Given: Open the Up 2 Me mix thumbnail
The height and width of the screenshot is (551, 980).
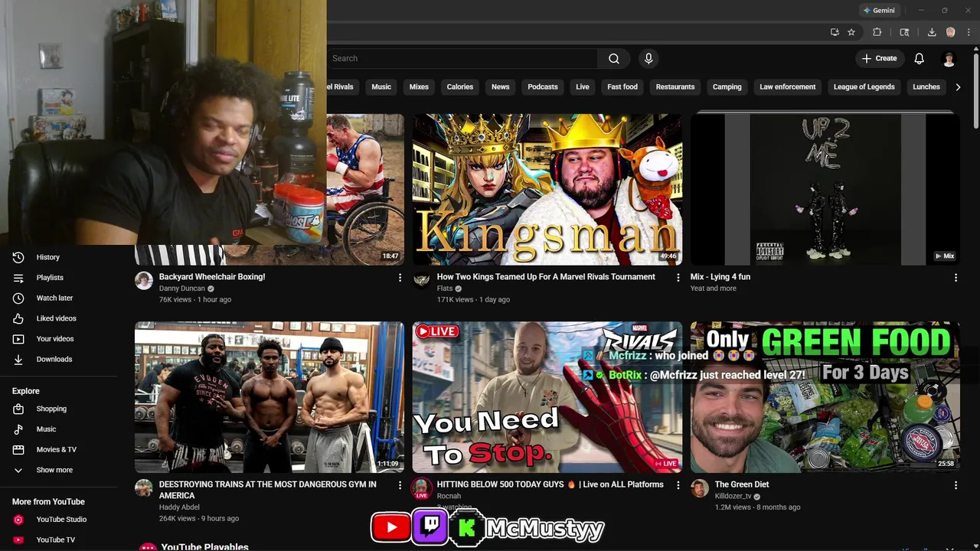Looking at the screenshot, I should (x=825, y=190).
